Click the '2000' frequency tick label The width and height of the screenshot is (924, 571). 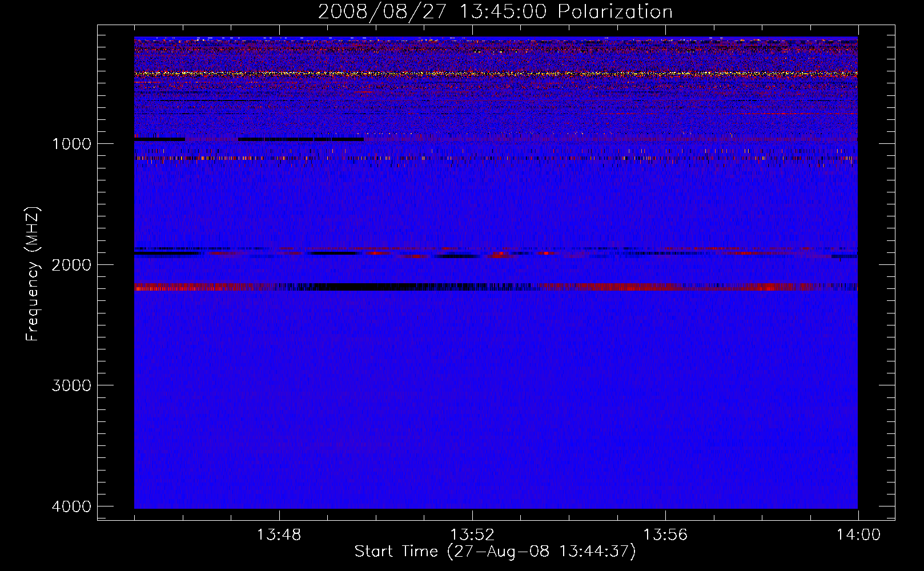coord(71,264)
